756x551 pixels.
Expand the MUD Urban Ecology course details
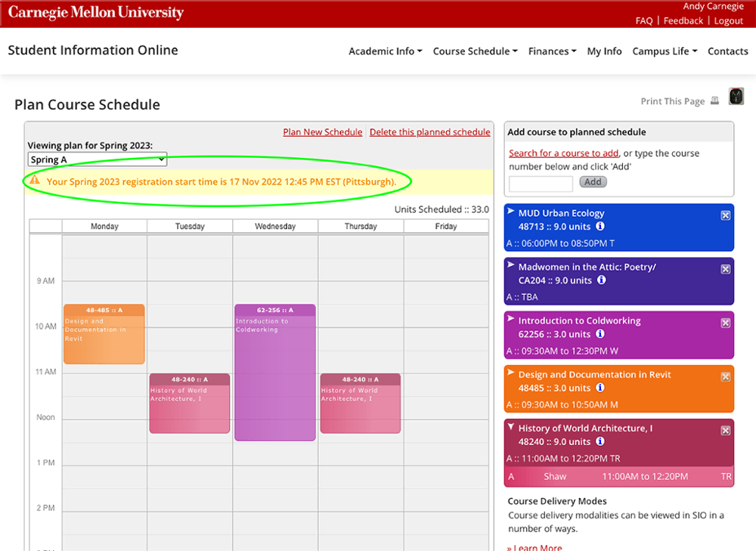[511, 211]
